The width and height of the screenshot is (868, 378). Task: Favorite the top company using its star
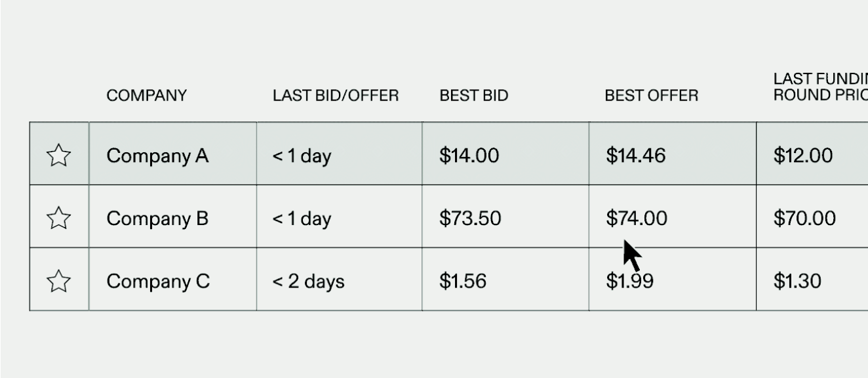tap(58, 156)
